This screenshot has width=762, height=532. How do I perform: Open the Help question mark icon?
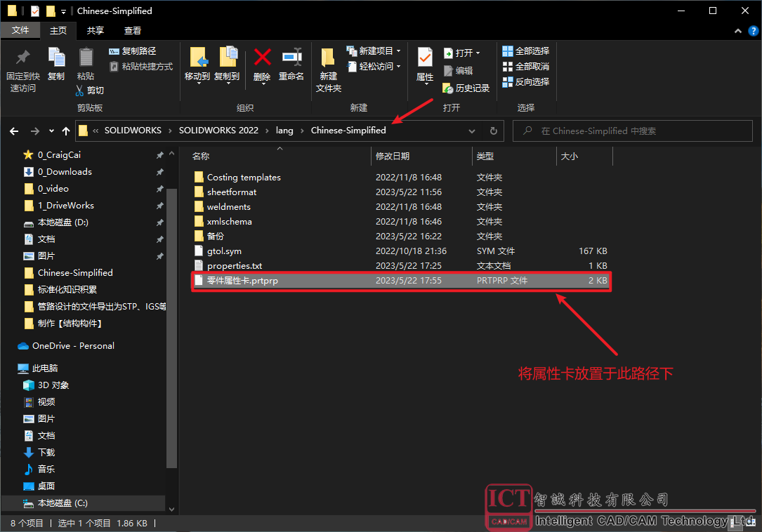(754, 31)
